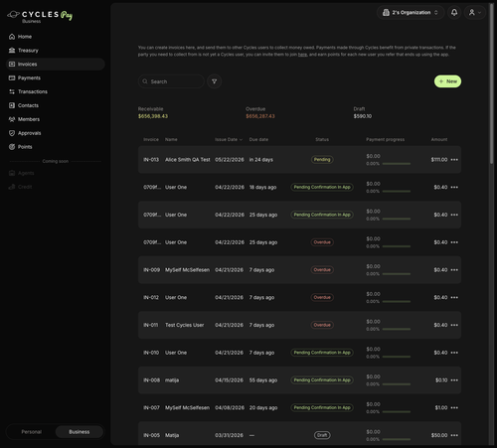Click the Receivable total $656,398.43
Viewport: 497px width, 448px height.
pos(153,116)
